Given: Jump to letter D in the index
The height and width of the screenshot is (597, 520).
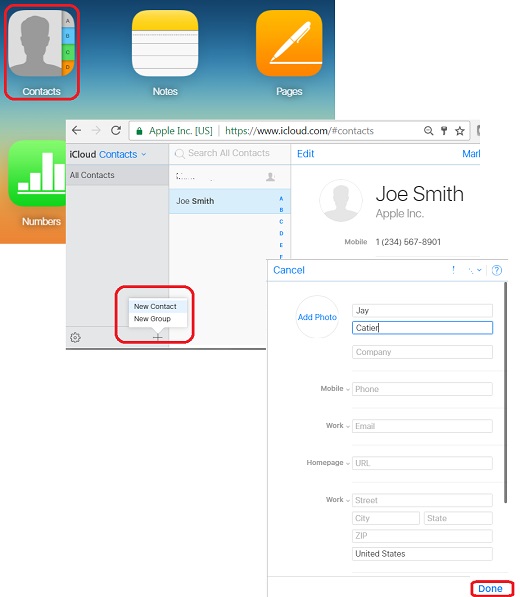Looking at the screenshot, I should (281, 233).
